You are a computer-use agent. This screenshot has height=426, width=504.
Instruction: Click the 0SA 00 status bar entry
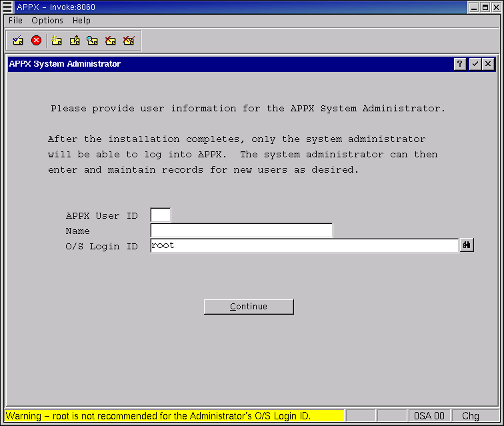429,416
